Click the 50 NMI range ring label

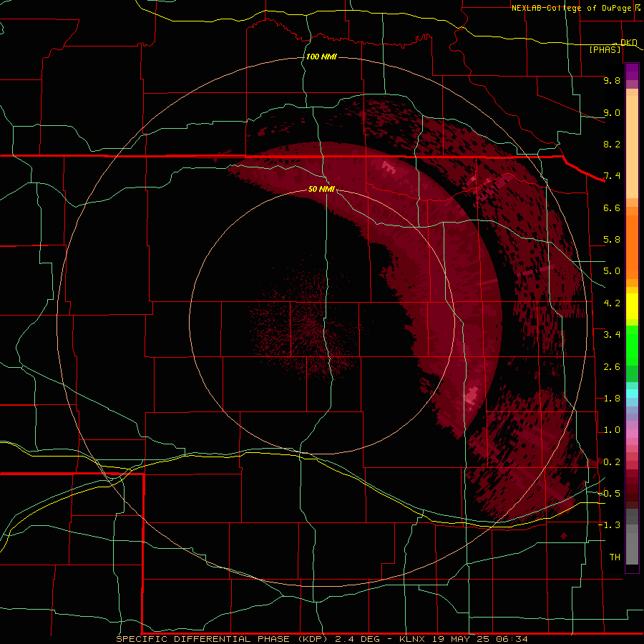click(x=321, y=189)
